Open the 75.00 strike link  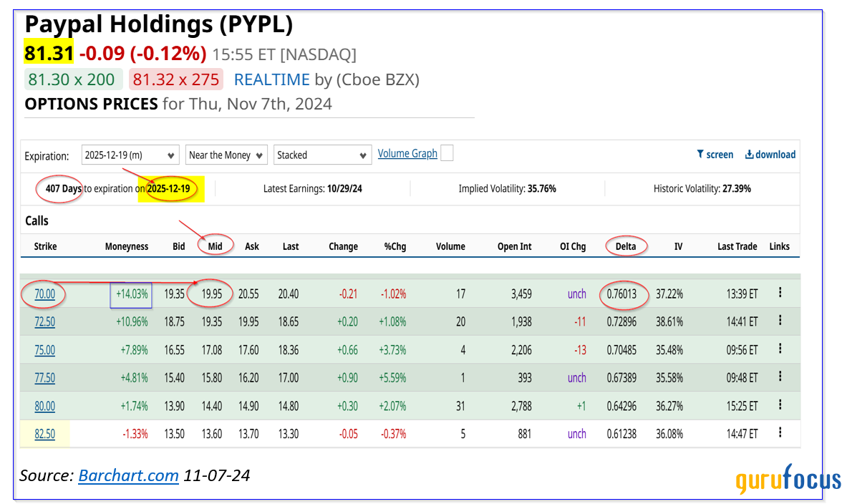tap(45, 350)
